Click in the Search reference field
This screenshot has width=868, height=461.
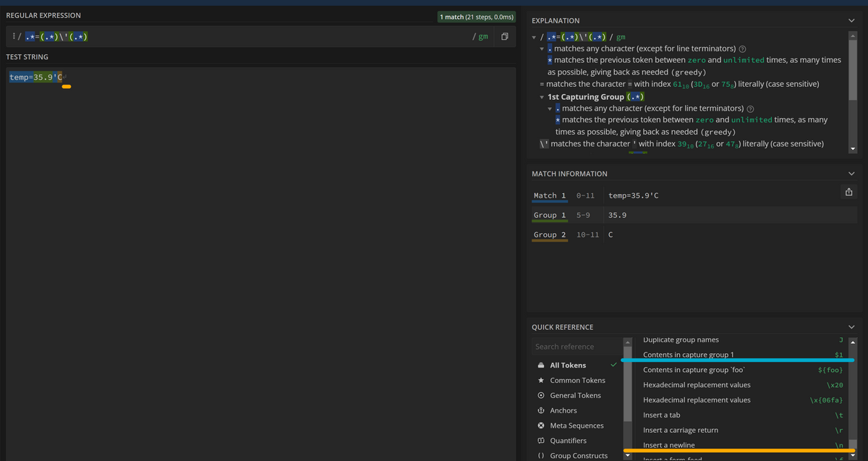[576, 347]
